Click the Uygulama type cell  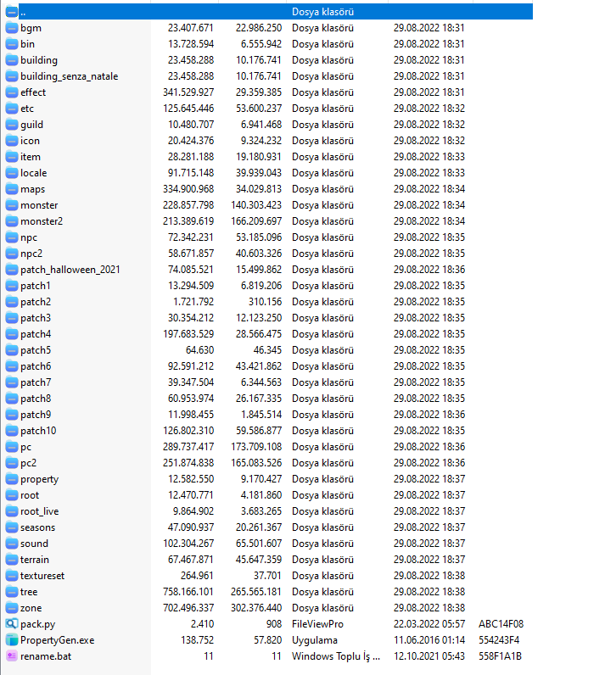click(x=315, y=640)
